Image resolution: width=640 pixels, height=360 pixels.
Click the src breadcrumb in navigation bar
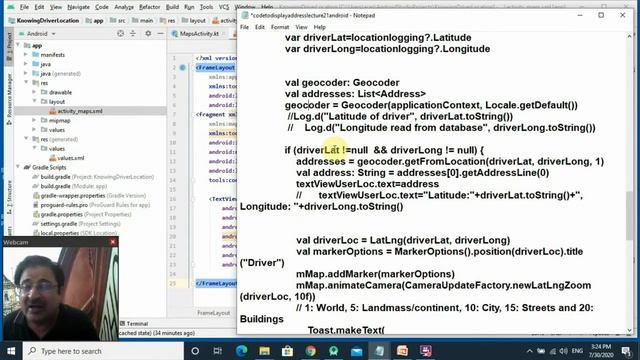(118, 20)
